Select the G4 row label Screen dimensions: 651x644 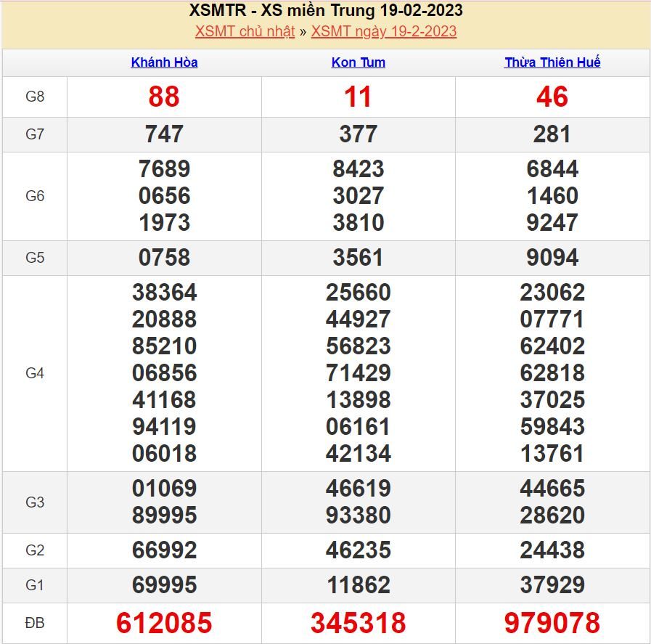click(x=35, y=373)
